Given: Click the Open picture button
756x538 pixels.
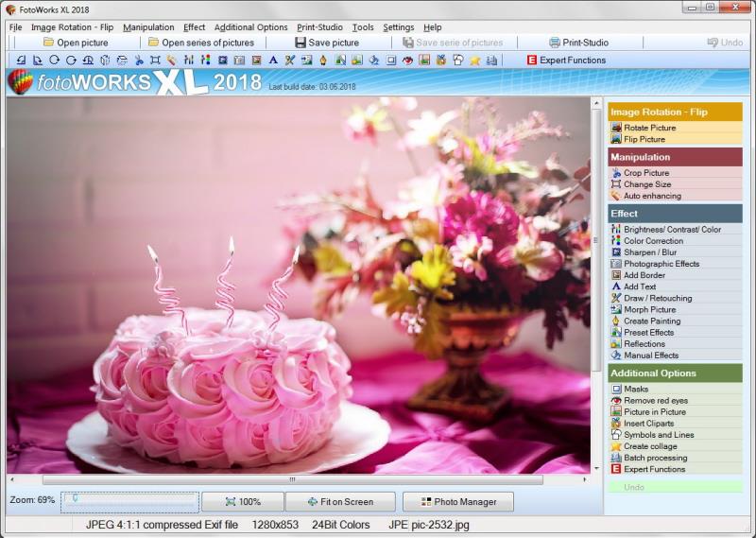Looking at the screenshot, I should point(76,43).
